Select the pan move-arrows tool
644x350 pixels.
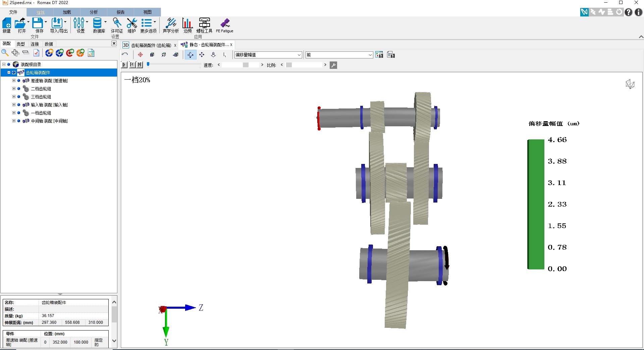click(x=202, y=55)
